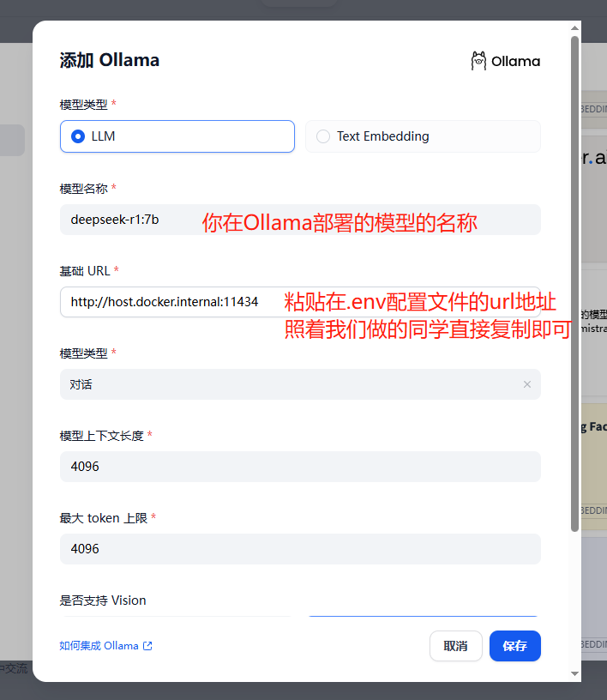Click the 添加 Ollama dialog title
Image resolution: width=607 pixels, height=700 pixels.
pyautogui.click(x=109, y=60)
